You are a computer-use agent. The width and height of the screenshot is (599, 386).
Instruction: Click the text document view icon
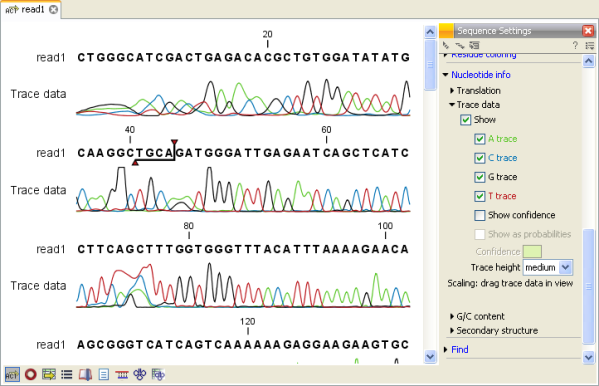(104, 374)
